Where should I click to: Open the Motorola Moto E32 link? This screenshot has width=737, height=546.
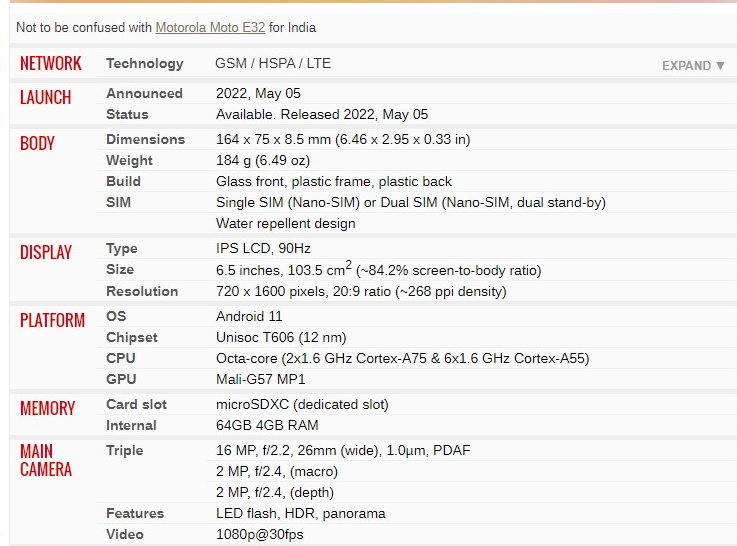coord(209,27)
